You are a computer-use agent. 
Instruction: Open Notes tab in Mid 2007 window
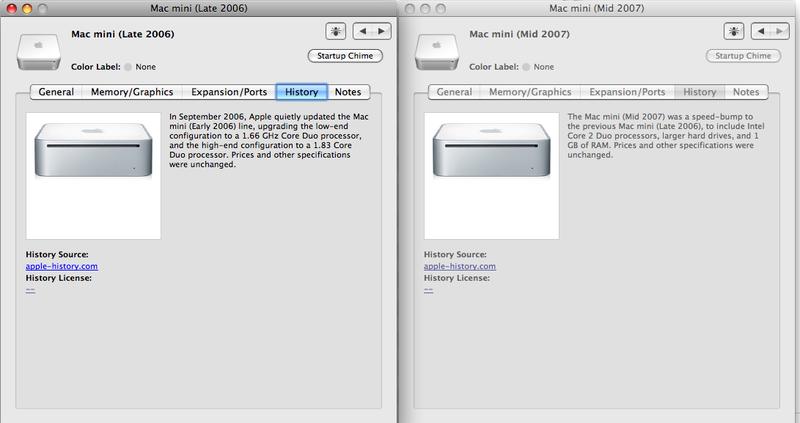(746, 92)
